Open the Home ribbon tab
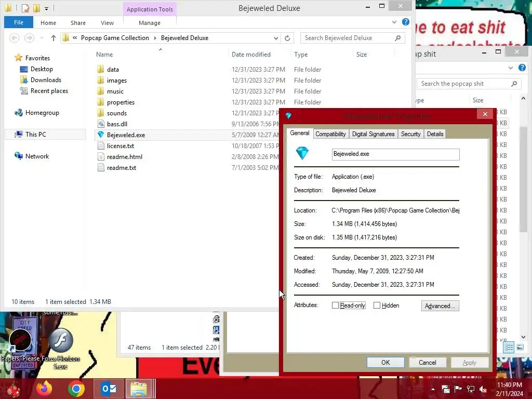This screenshot has height=399, width=532. tap(48, 23)
